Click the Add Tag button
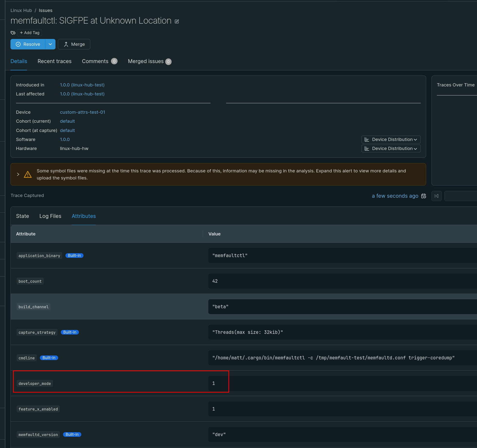The image size is (477, 448). (30, 33)
